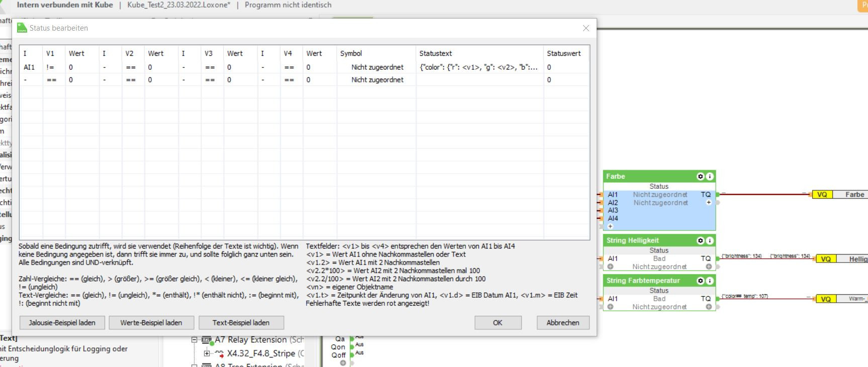
Task: Click the Qon output label
Action: point(338,347)
